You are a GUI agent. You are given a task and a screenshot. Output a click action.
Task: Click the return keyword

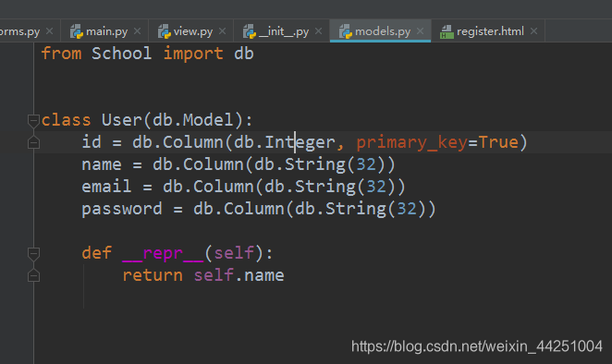pos(153,276)
